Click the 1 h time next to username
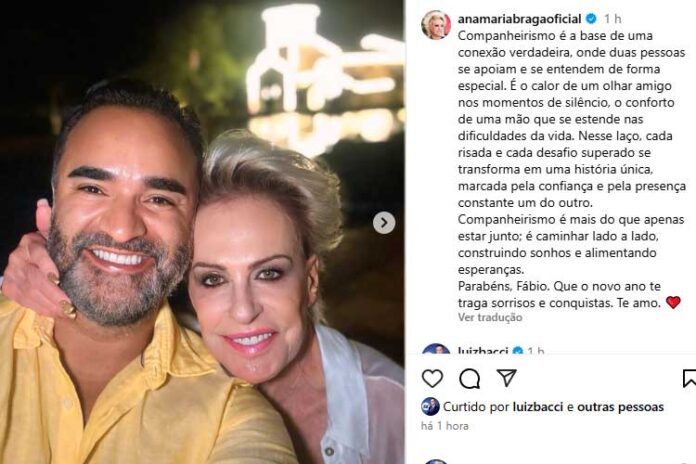Screen dimensions: 696x464 click(x=612, y=19)
